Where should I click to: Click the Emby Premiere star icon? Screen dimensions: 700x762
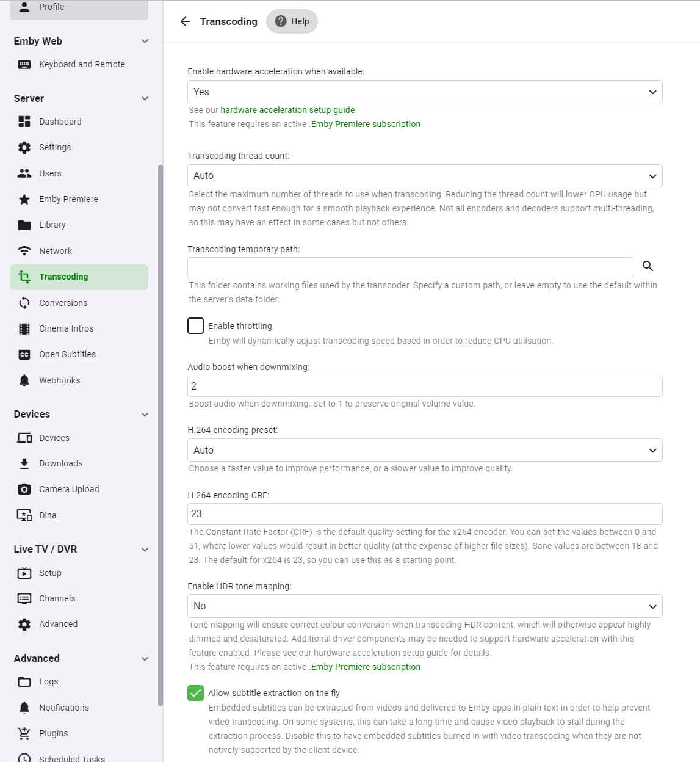pyautogui.click(x=24, y=199)
